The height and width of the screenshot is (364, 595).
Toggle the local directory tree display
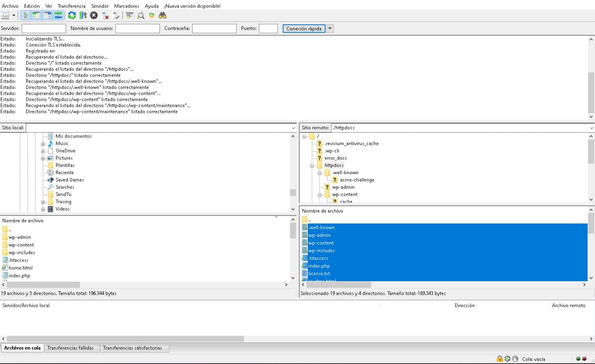[36, 15]
